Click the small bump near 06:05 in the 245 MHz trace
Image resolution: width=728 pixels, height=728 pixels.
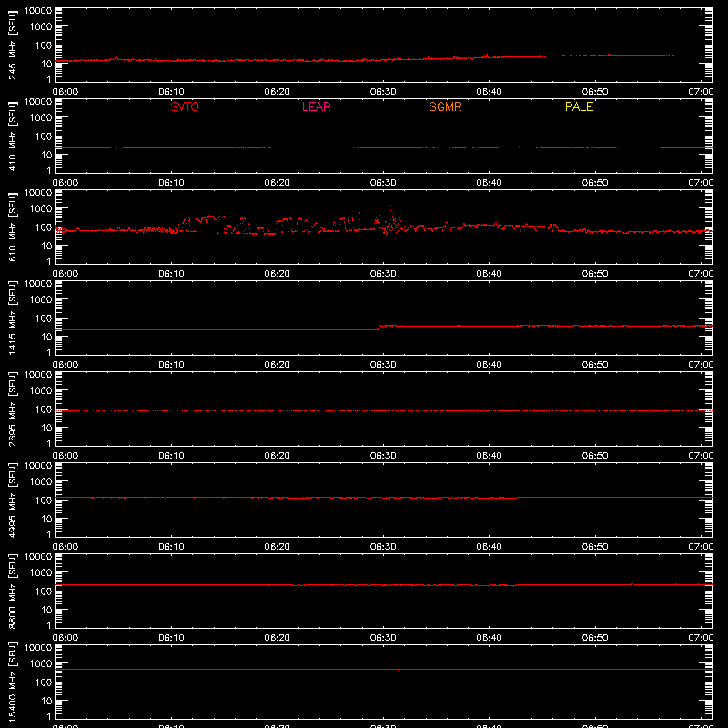116,57
